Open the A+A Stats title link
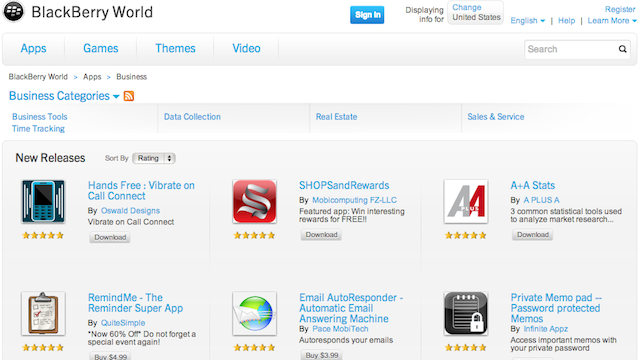The height and width of the screenshot is (360, 640). click(533, 185)
